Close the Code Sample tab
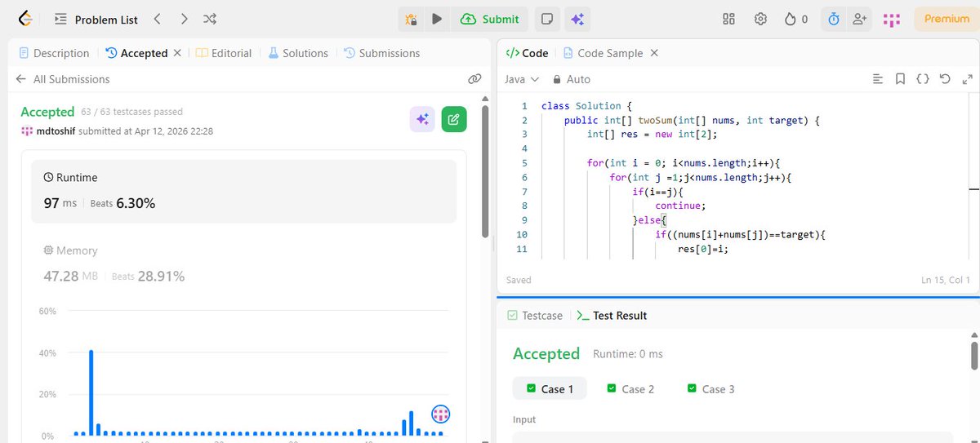980x443 pixels. 654,53
